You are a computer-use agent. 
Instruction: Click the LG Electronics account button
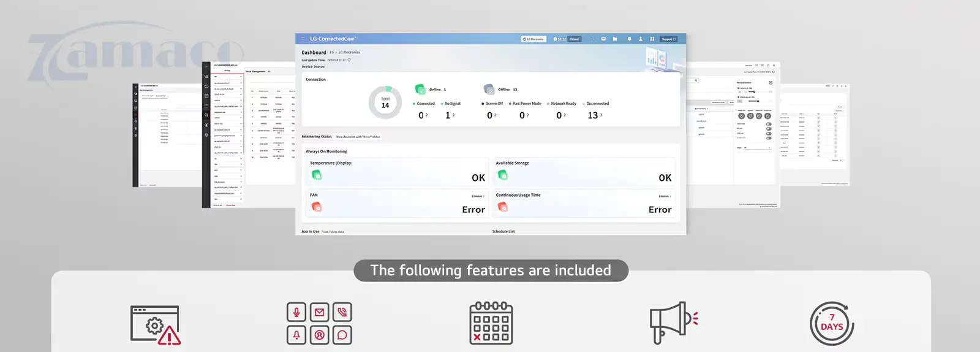[x=533, y=39]
